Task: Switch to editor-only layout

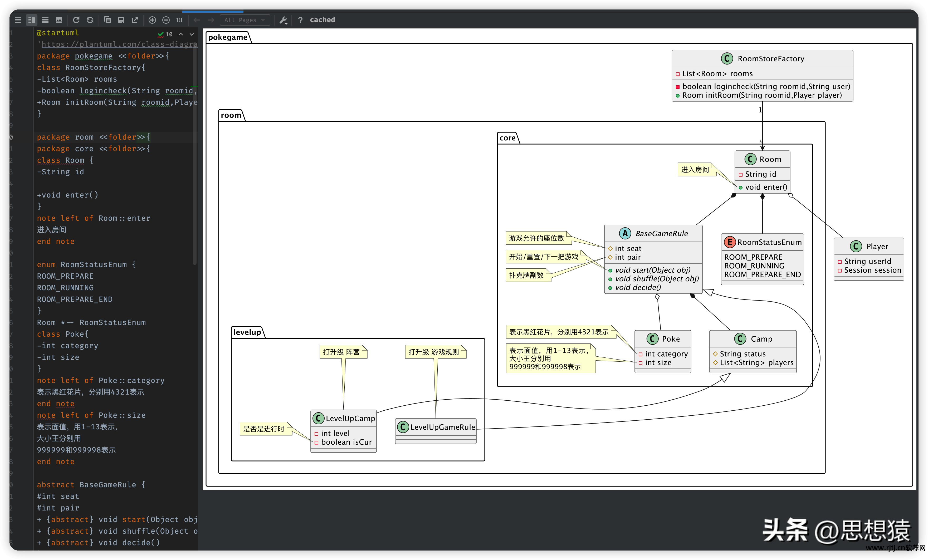Action: [18, 20]
